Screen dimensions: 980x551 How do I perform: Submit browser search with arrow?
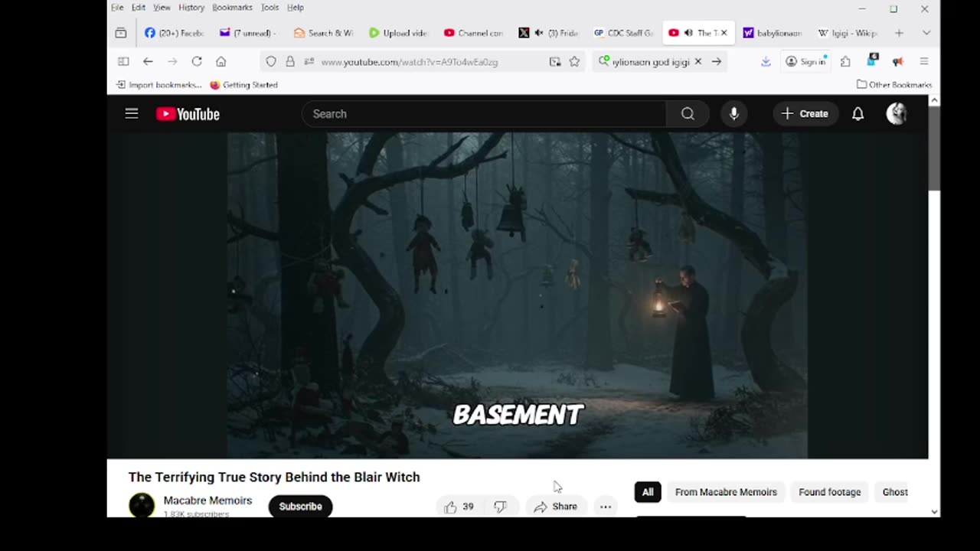[717, 61]
